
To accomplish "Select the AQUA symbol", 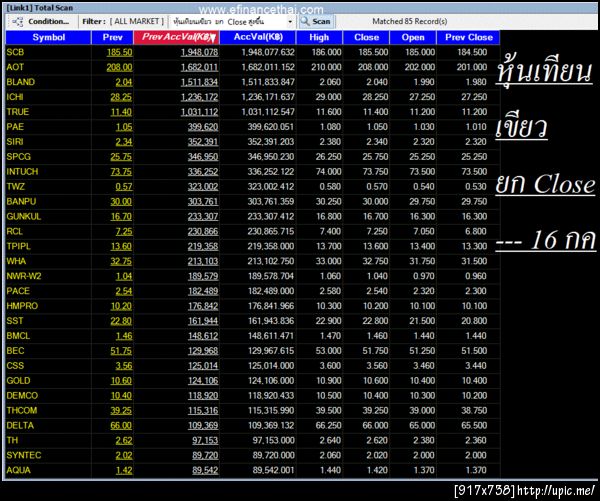I will coord(18,470).
